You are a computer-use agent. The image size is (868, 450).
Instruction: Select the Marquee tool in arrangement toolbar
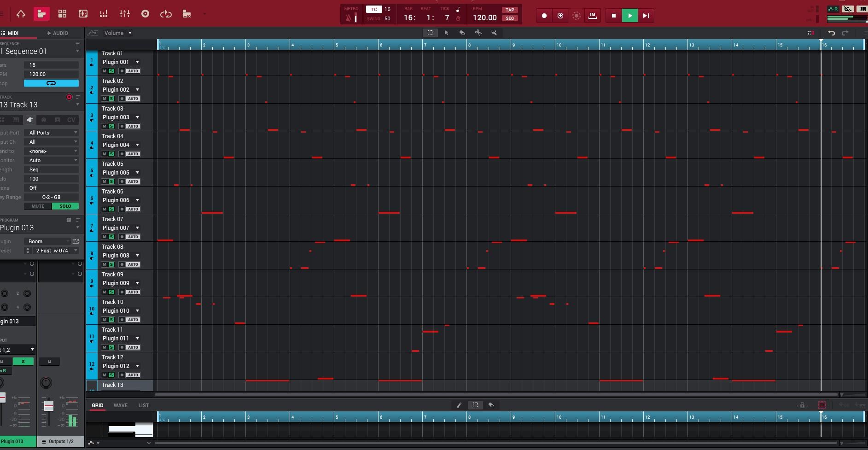430,33
